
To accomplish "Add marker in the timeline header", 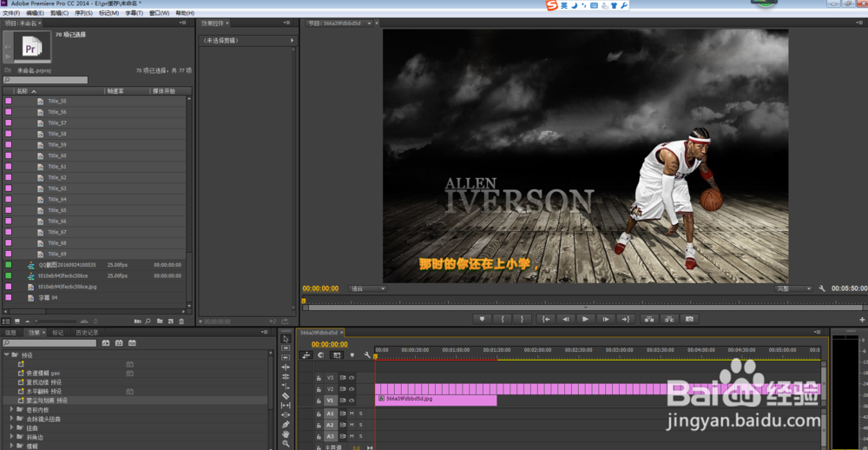I will (352, 355).
